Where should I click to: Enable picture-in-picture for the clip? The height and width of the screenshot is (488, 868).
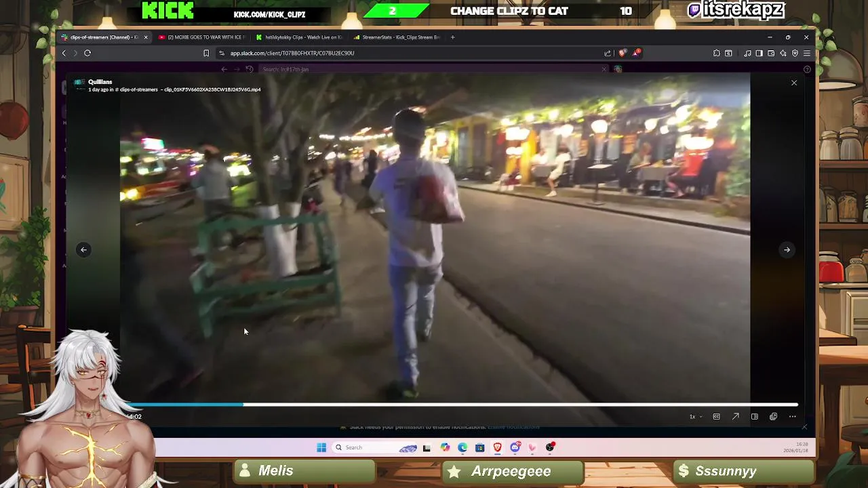pyautogui.click(x=773, y=416)
